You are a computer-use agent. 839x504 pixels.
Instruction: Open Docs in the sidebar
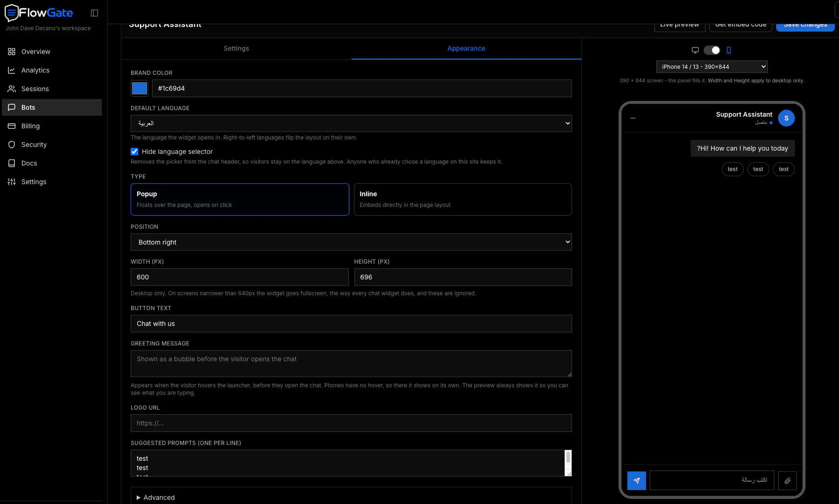coord(52,163)
